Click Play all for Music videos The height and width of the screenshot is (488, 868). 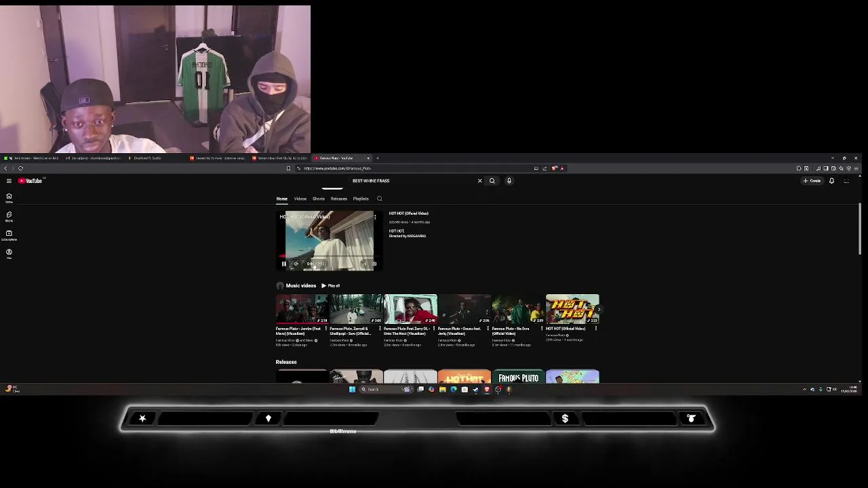(331, 286)
